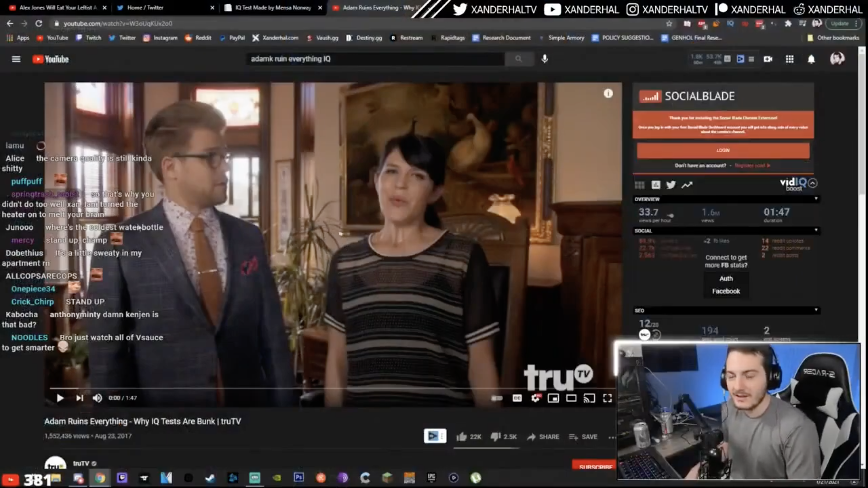The height and width of the screenshot is (488, 868).
Task: Mute the video volume
Action: (97, 398)
